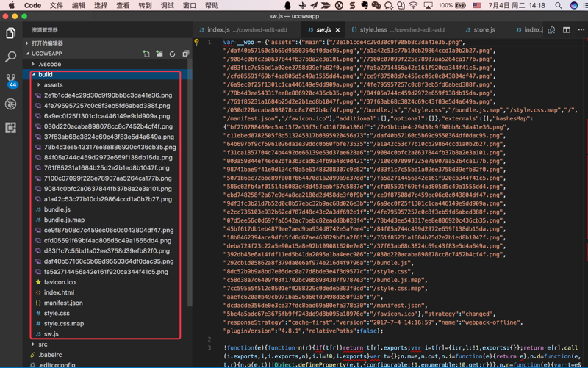
Task: Click the lightbulb code action on line 1
Action: click(x=196, y=42)
